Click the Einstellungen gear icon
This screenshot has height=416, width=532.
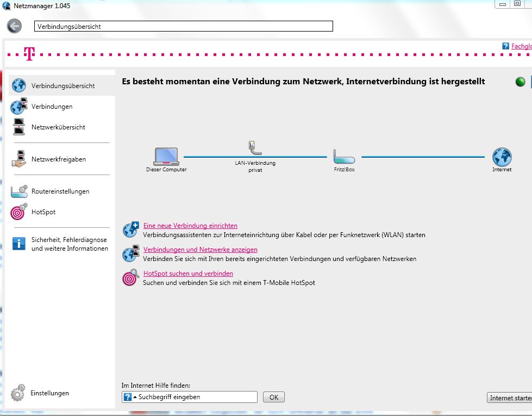tap(18, 393)
